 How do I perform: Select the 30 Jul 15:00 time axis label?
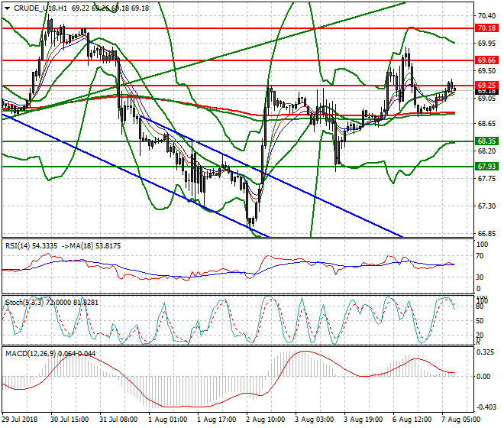coord(69,420)
